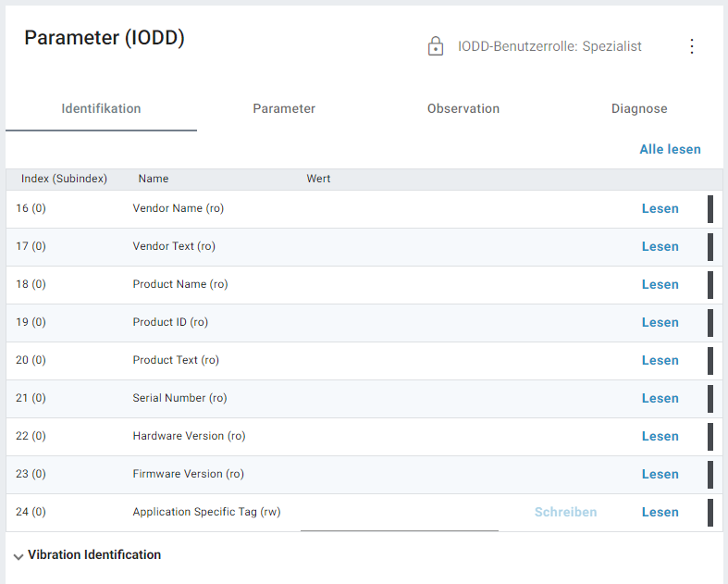This screenshot has height=584, width=728.
Task: Open the three-dot options menu
Action: click(x=692, y=46)
